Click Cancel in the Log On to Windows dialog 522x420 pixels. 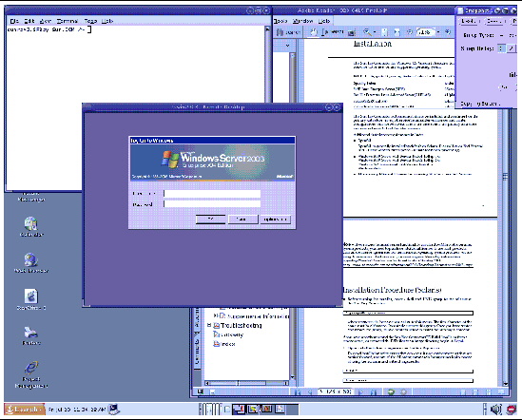(x=242, y=219)
